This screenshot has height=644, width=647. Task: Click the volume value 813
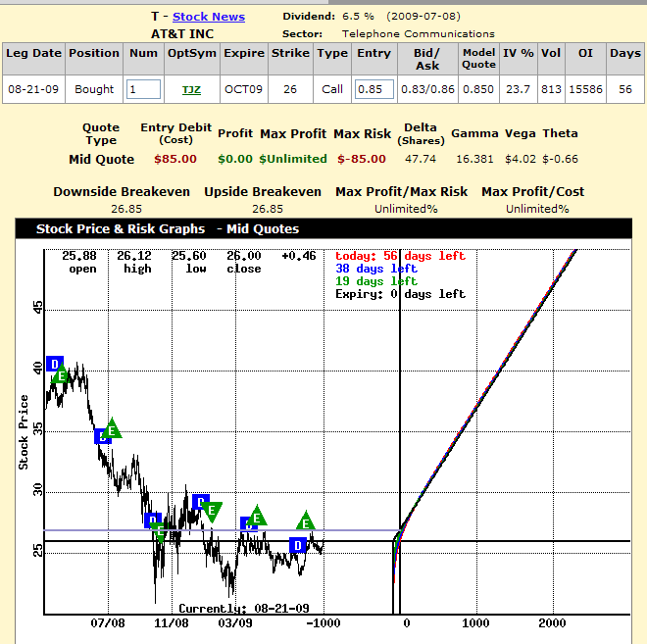(551, 89)
